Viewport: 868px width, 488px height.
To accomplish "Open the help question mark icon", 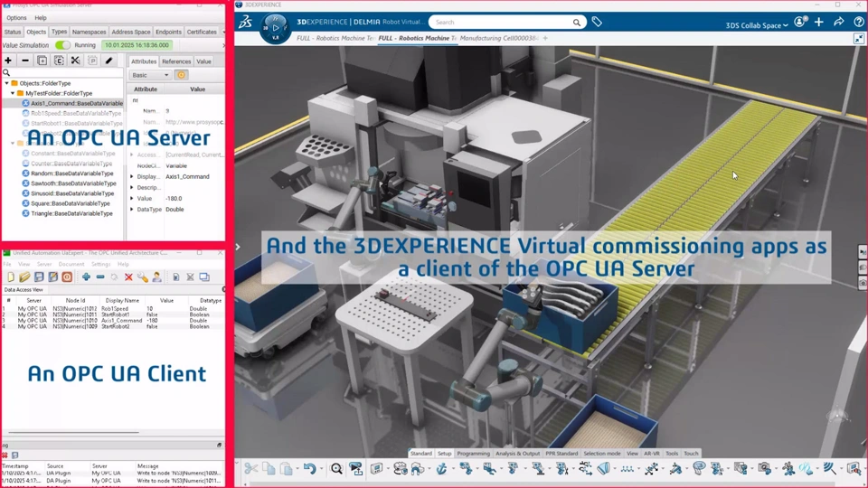I will [859, 22].
